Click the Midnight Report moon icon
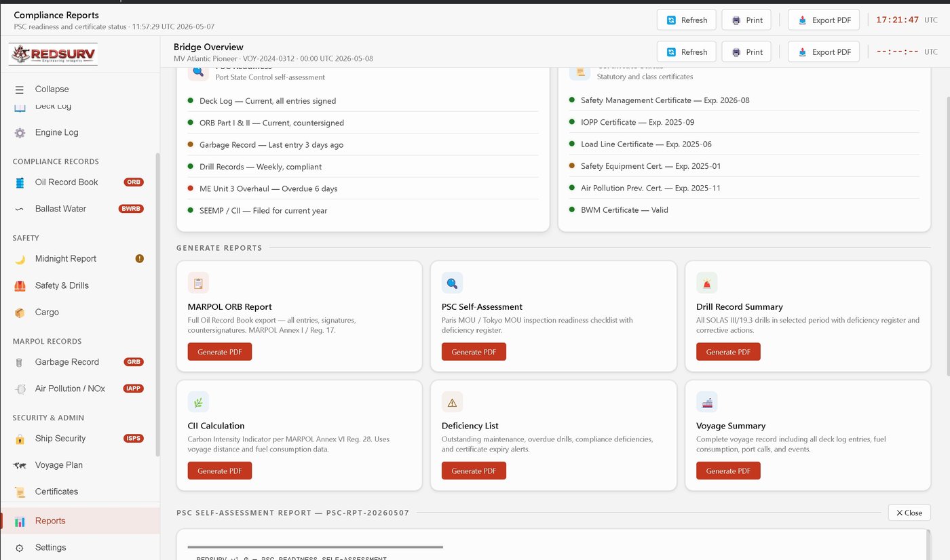Image resolution: width=950 pixels, height=560 pixels. coord(20,259)
